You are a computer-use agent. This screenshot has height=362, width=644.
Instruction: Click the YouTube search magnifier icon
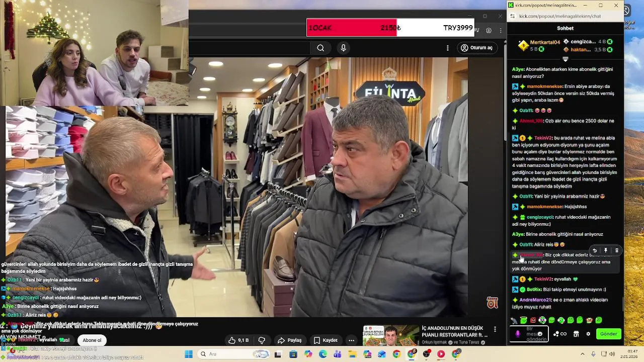pyautogui.click(x=320, y=48)
